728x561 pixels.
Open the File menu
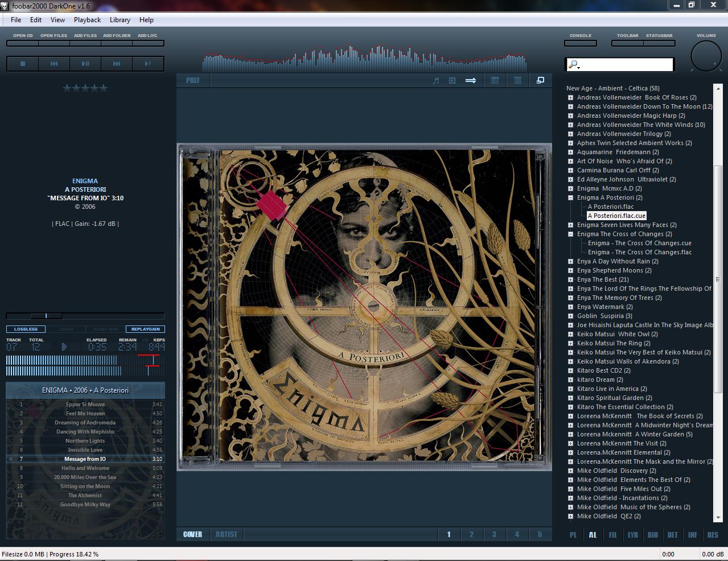click(16, 20)
